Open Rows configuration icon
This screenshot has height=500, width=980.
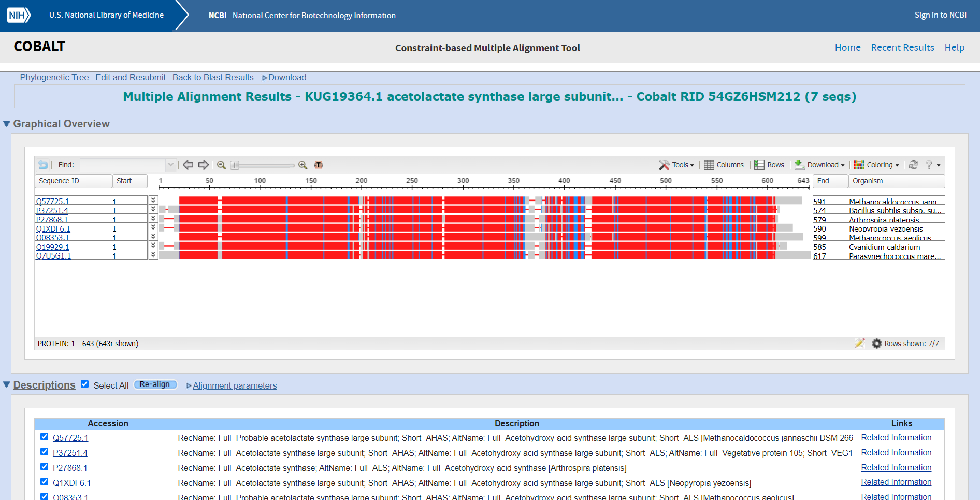coord(759,165)
